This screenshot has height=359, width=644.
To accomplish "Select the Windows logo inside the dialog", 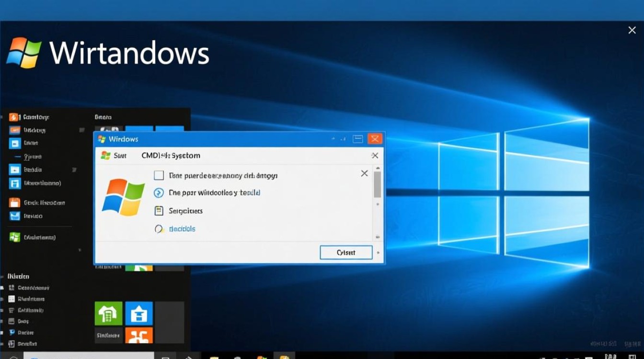I will coord(124,196).
